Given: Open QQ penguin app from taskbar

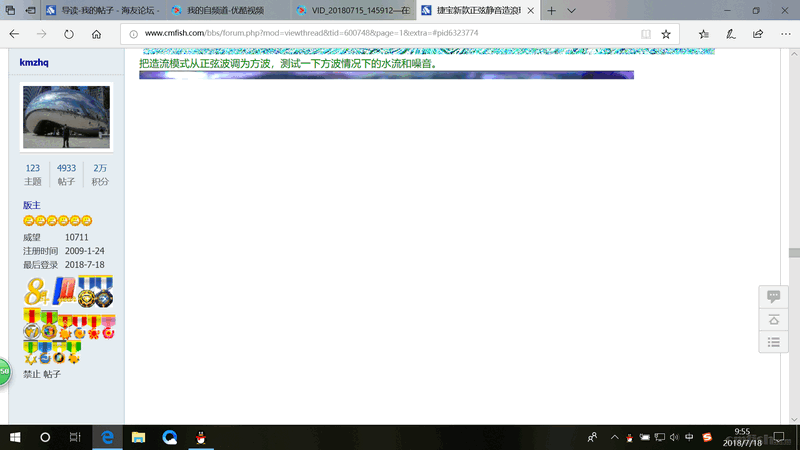Looking at the screenshot, I should pos(201,437).
